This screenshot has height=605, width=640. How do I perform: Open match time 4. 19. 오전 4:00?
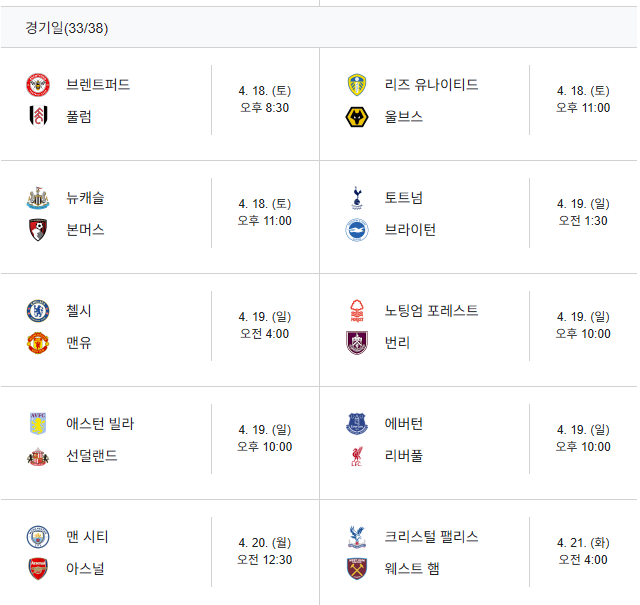click(264, 325)
